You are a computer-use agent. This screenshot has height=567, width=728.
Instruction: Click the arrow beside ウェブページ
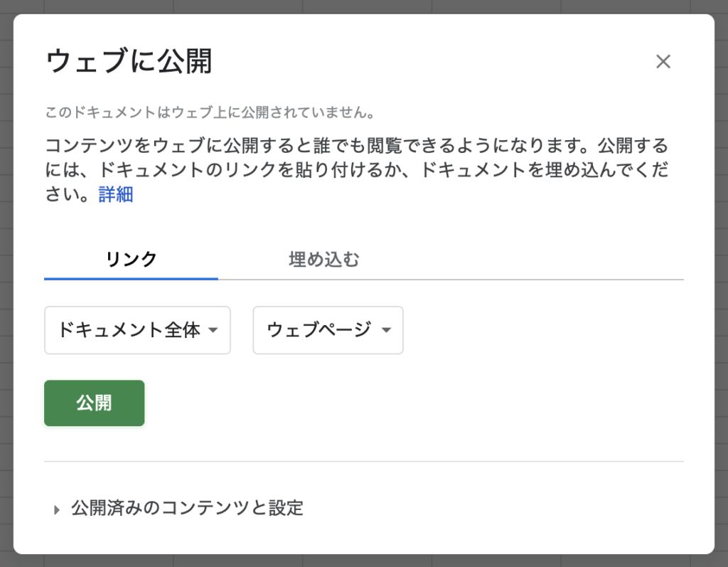(386, 330)
